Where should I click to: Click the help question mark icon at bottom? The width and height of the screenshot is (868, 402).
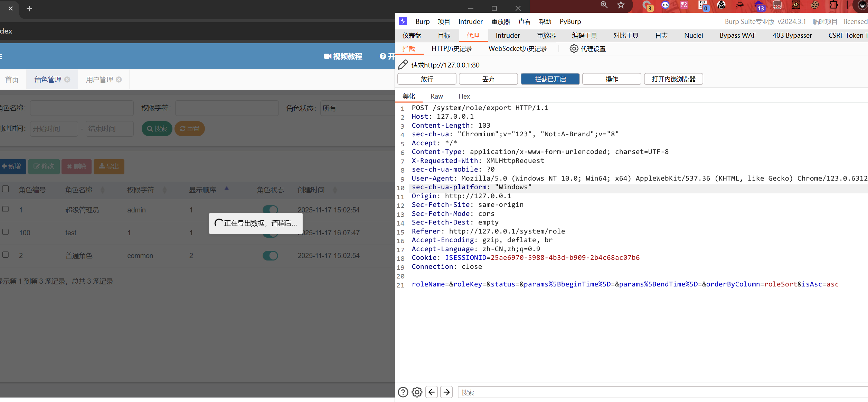(403, 392)
